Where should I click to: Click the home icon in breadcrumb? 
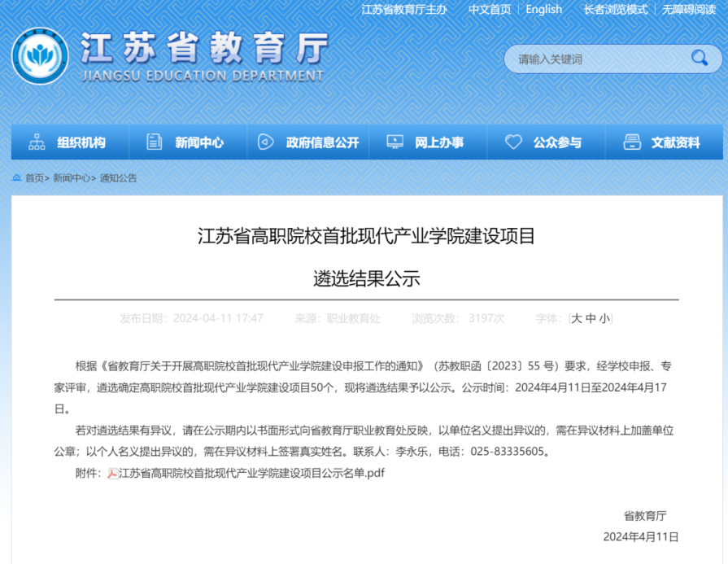pos(17,177)
